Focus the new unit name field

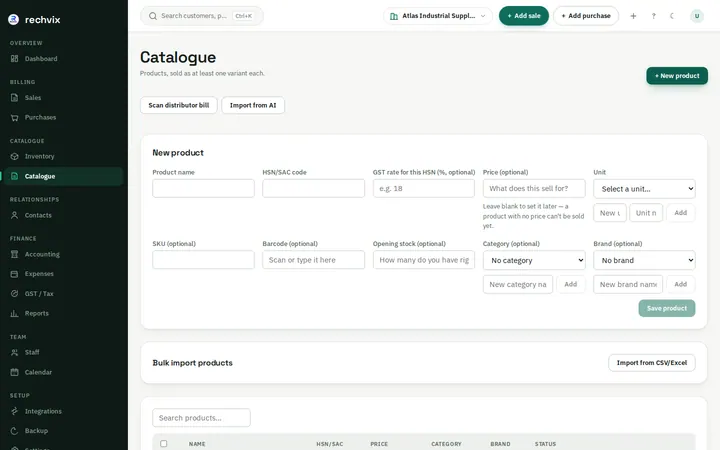[x=610, y=213]
